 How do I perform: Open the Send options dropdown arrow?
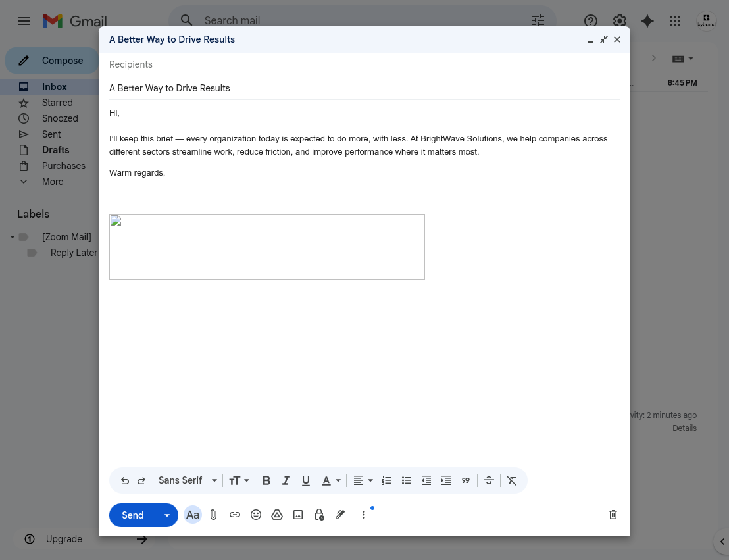[x=167, y=515]
